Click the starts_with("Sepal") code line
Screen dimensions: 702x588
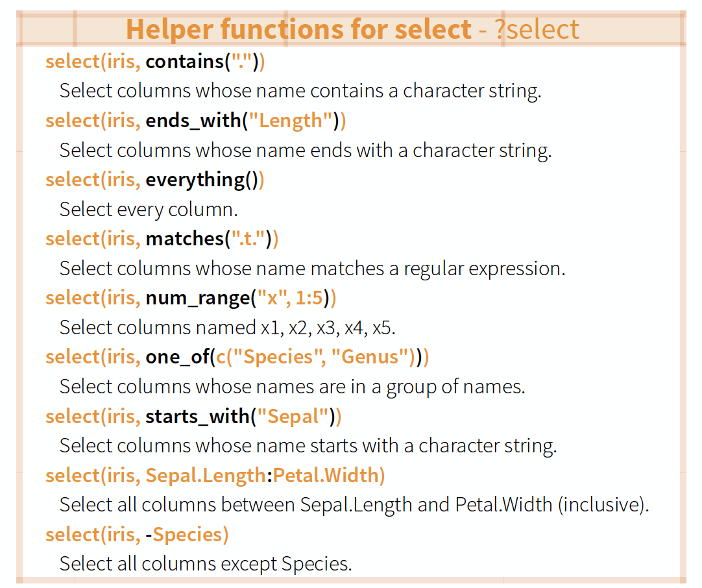(x=193, y=416)
